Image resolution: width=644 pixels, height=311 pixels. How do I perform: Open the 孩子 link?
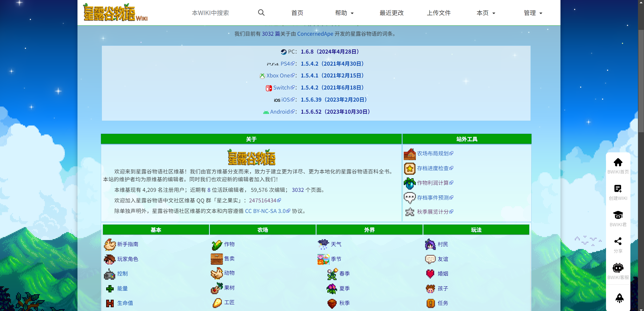coord(443,288)
